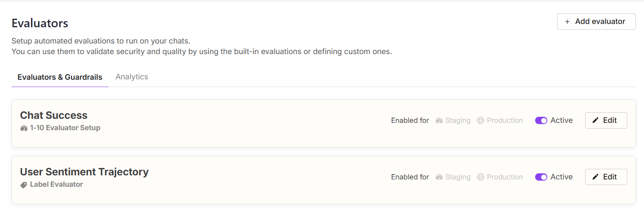Click the Production globe icon in User Sentiment Trajectory row
Viewport: 644px width, 214px height.
click(x=481, y=177)
